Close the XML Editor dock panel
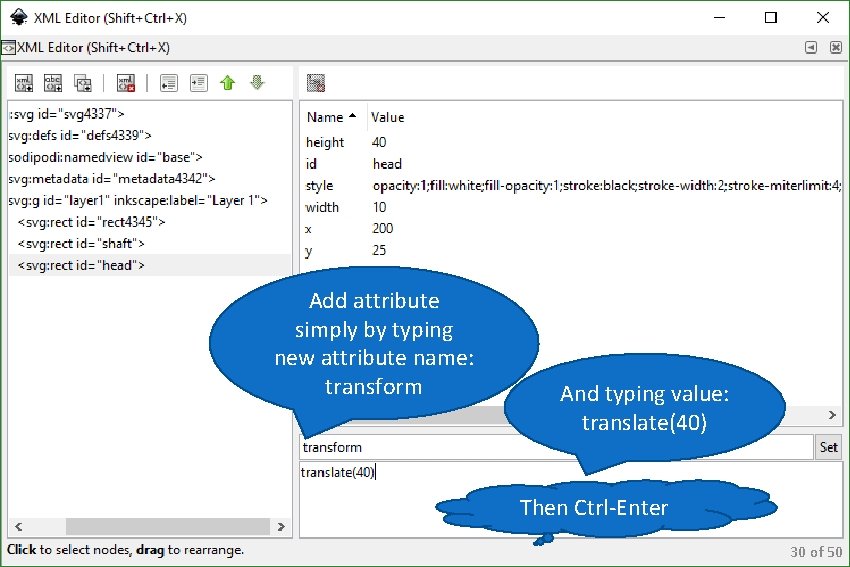The image size is (850, 567). (x=836, y=48)
